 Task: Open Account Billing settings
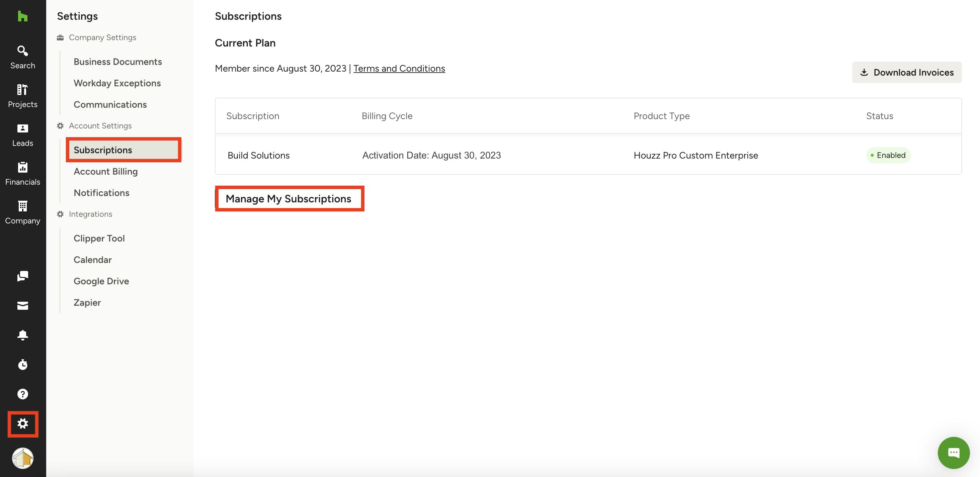[105, 171]
